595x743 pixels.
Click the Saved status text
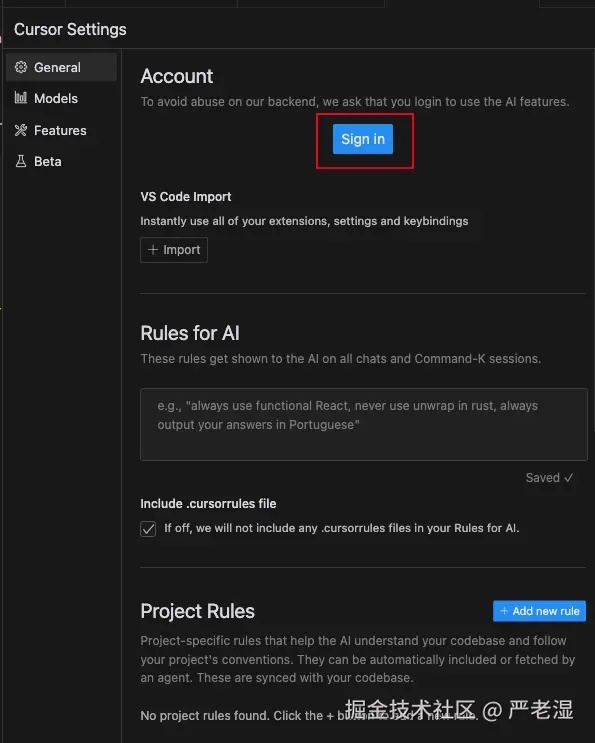(542, 477)
